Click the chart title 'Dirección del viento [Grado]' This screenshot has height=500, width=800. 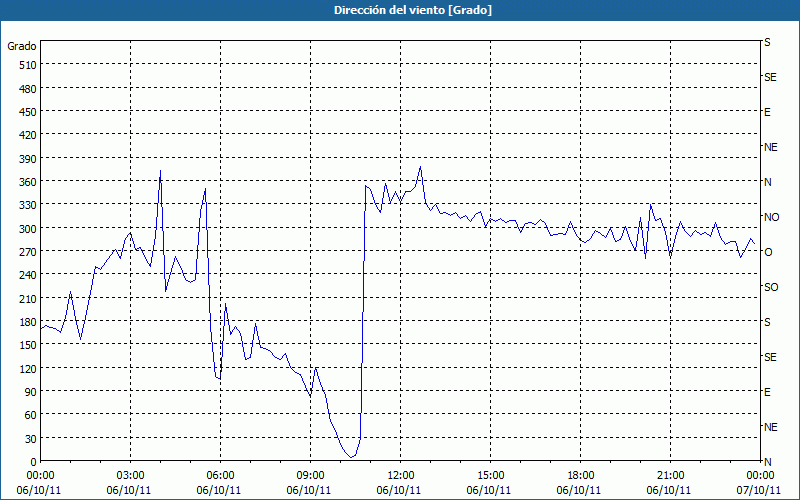[x=413, y=10]
